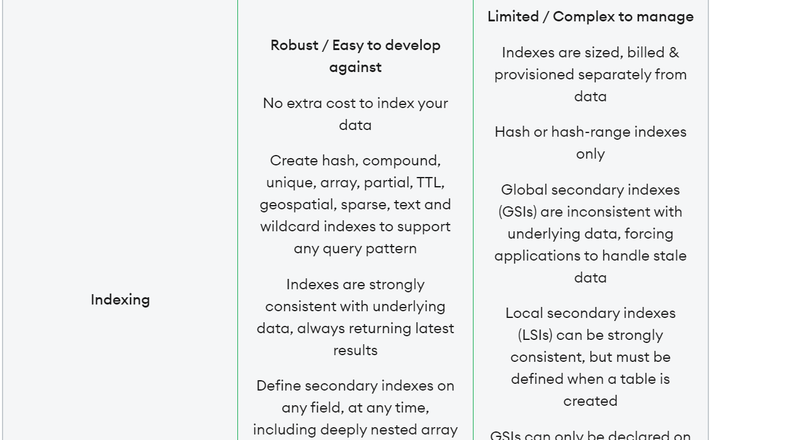
Task: Click 'GSIs can only be declared on' text
Action: click(590, 435)
